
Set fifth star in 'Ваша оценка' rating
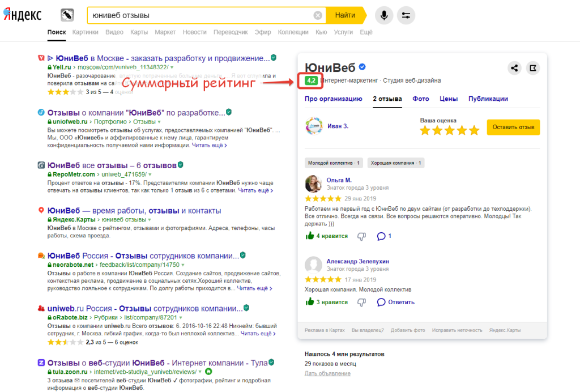pyautogui.click(x=474, y=130)
